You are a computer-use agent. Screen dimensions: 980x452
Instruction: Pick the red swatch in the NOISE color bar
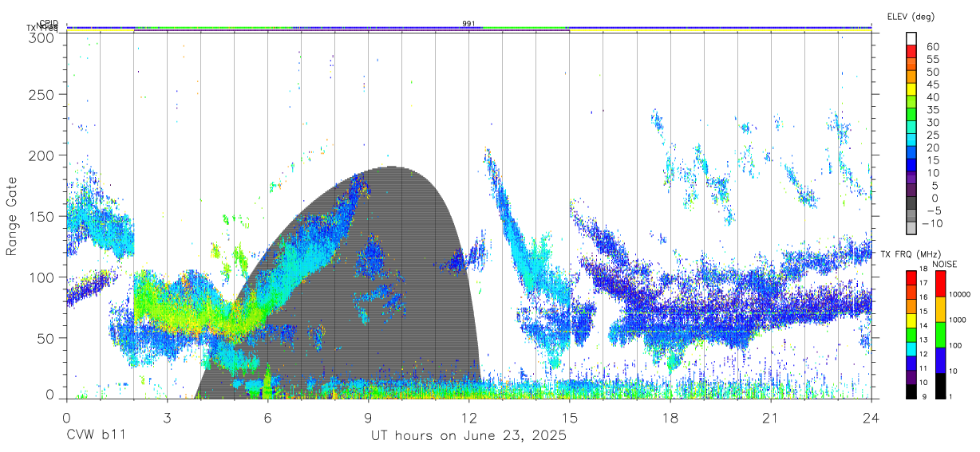coord(939,284)
